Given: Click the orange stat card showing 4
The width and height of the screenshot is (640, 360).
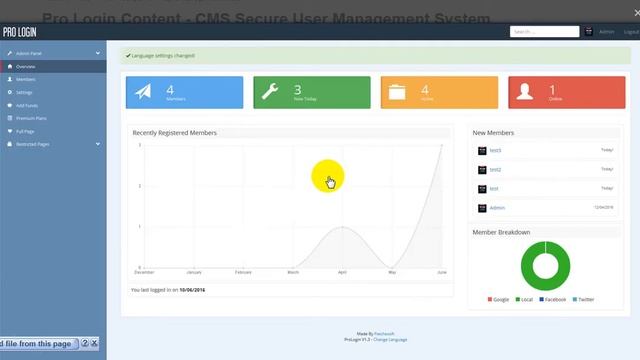Looking at the screenshot, I should pos(439,92).
